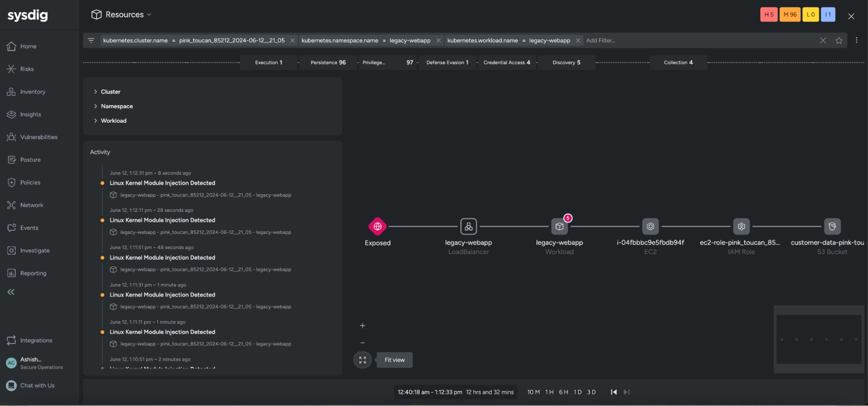Select the IAM Role node
868x406 pixels.
(x=742, y=226)
